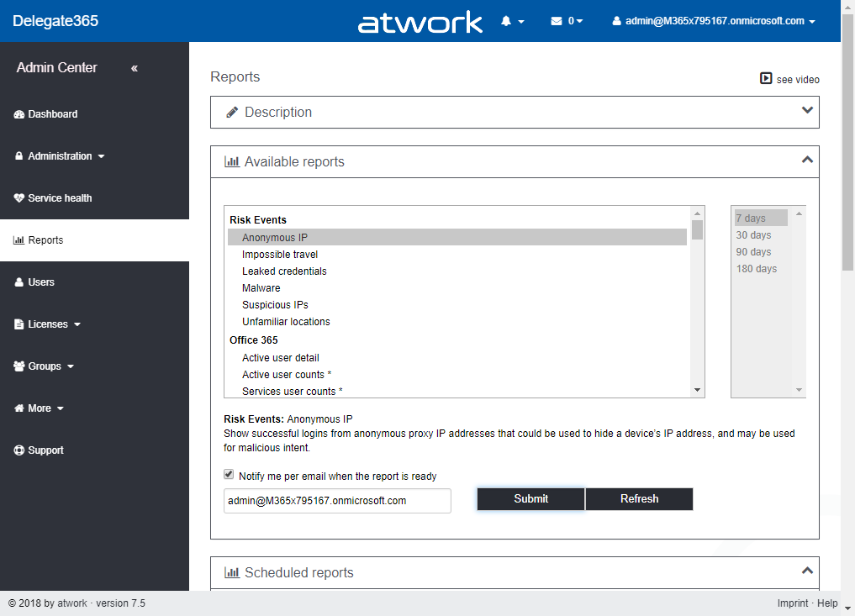Image resolution: width=855 pixels, height=616 pixels.
Task: Click the Support lifebuoy icon
Action: click(19, 450)
